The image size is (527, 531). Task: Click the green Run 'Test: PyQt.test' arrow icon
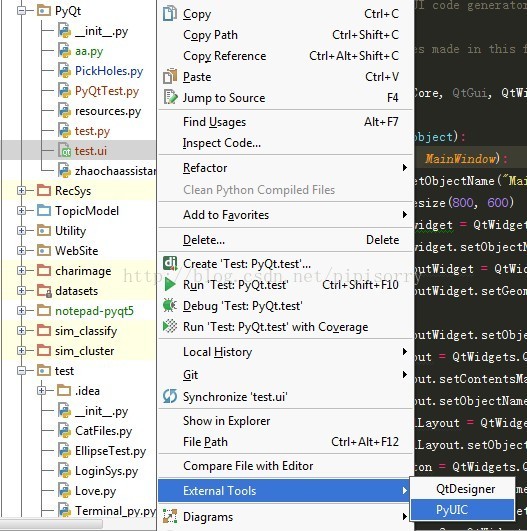pyautogui.click(x=170, y=284)
